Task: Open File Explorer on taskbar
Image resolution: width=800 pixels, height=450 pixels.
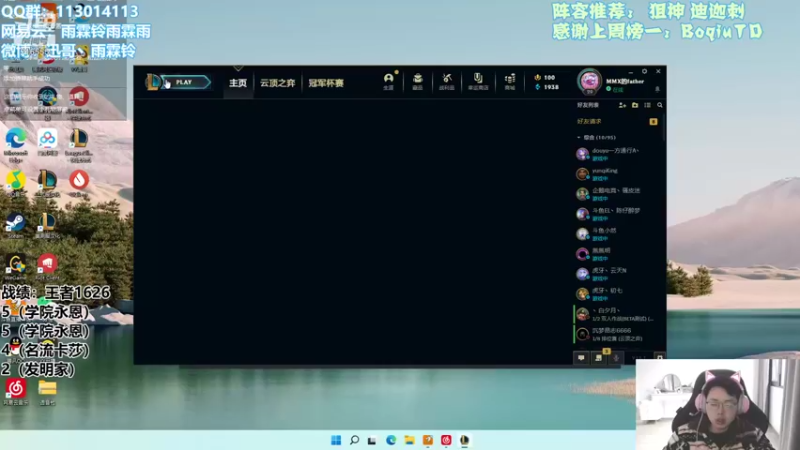Action: tap(409, 440)
